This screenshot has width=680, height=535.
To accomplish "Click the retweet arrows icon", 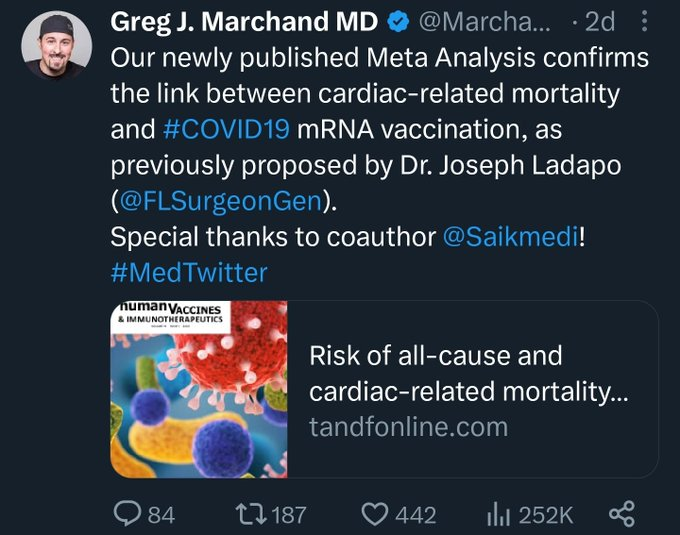I will 252,514.
